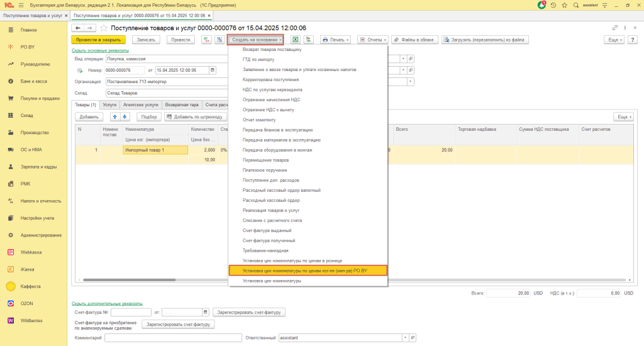Image resolution: width=644 pixels, height=346 pixels.
Task: Select Импортный товар 1 cell
Action: 155,150
